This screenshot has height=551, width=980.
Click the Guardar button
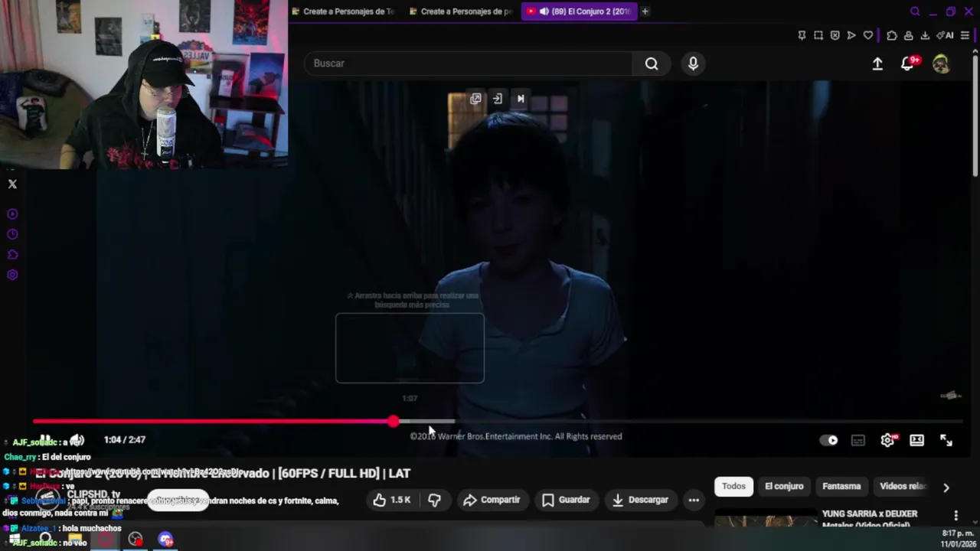pos(567,500)
